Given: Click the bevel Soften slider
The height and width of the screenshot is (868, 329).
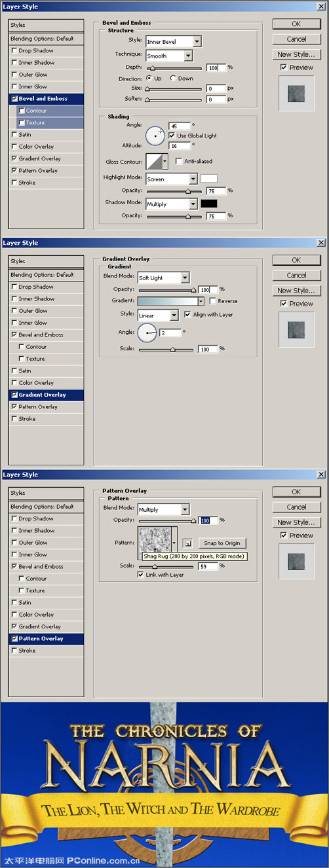Looking at the screenshot, I should (174, 100).
